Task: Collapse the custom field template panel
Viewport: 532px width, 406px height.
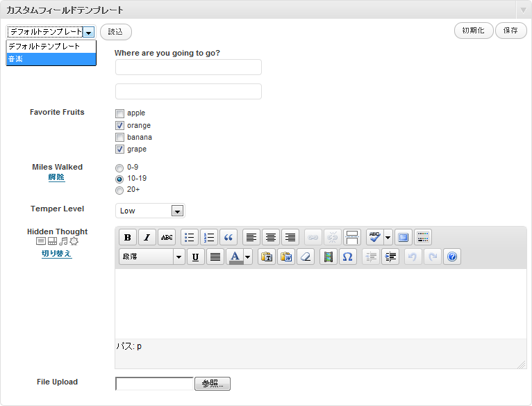Action: (522, 10)
